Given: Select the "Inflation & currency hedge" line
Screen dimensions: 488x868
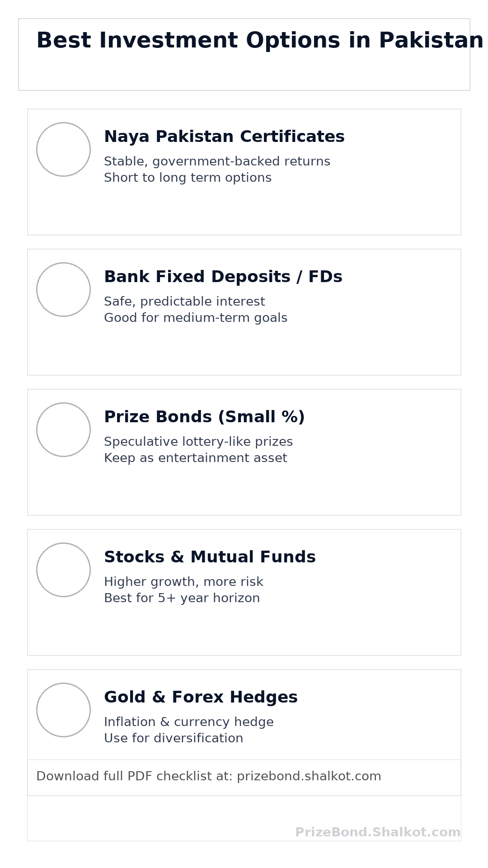Looking at the screenshot, I should (x=189, y=722).
